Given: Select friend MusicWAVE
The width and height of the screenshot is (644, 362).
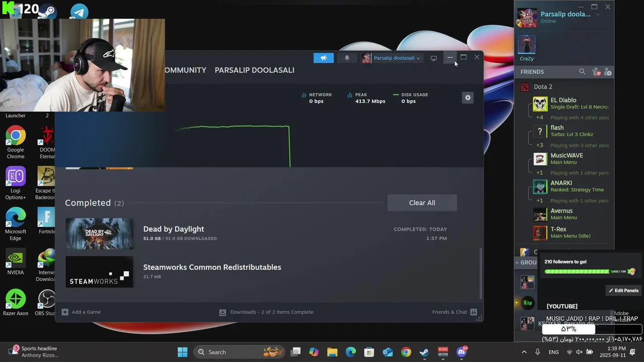Looking at the screenshot, I should click(x=571, y=159).
